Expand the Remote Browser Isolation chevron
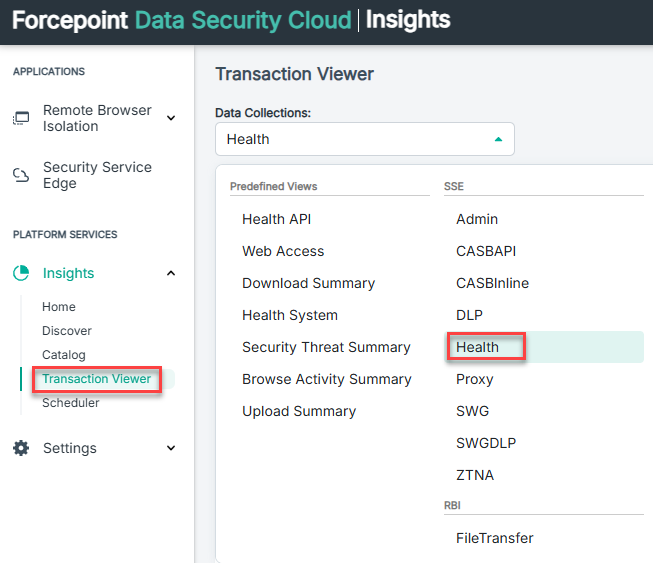The image size is (653, 563). (x=170, y=118)
